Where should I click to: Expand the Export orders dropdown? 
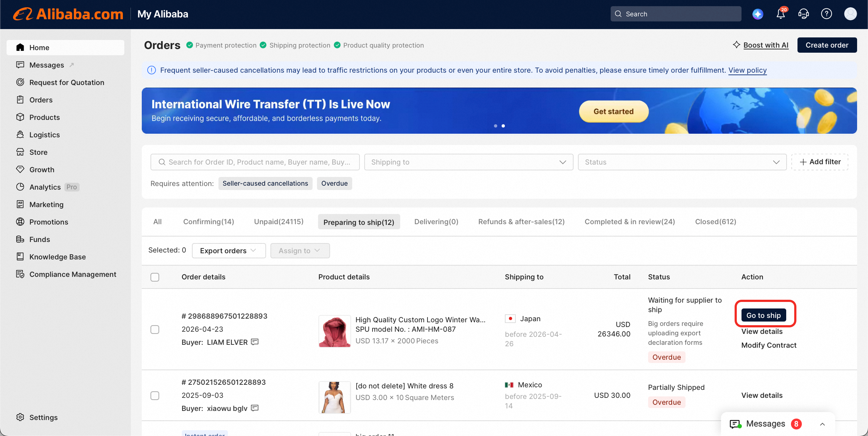point(229,251)
